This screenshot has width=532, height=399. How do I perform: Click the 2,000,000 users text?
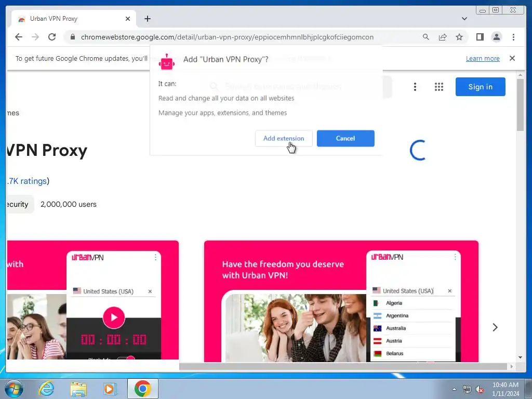click(x=69, y=204)
